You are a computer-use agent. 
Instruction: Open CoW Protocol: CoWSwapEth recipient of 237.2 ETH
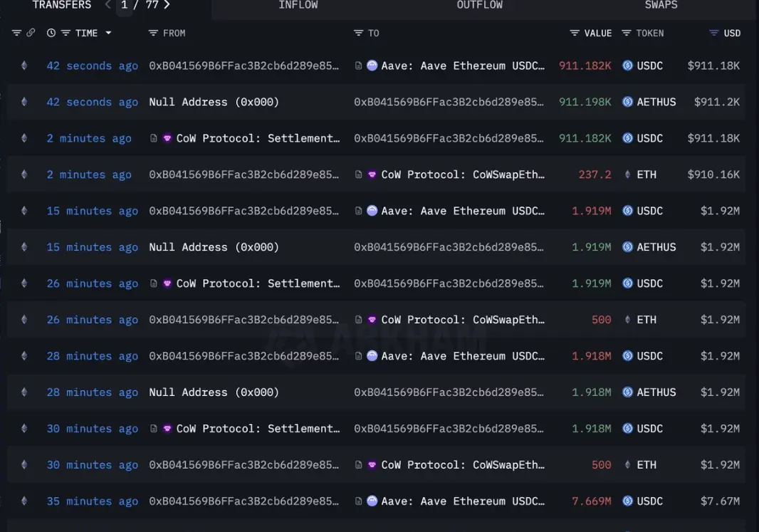click(463, 174)
